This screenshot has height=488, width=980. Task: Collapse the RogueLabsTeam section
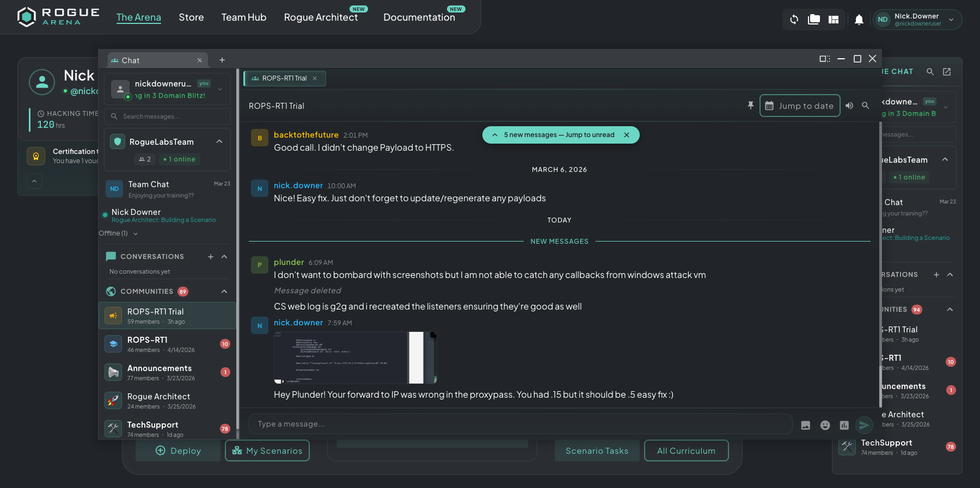219,141
